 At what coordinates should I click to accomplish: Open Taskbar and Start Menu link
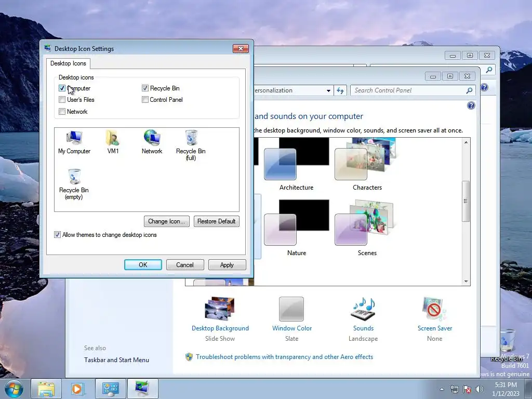pos(116,360)
